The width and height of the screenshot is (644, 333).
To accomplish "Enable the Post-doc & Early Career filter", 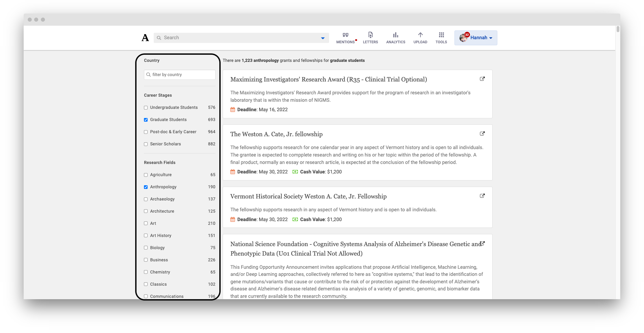I will (146, 132).
